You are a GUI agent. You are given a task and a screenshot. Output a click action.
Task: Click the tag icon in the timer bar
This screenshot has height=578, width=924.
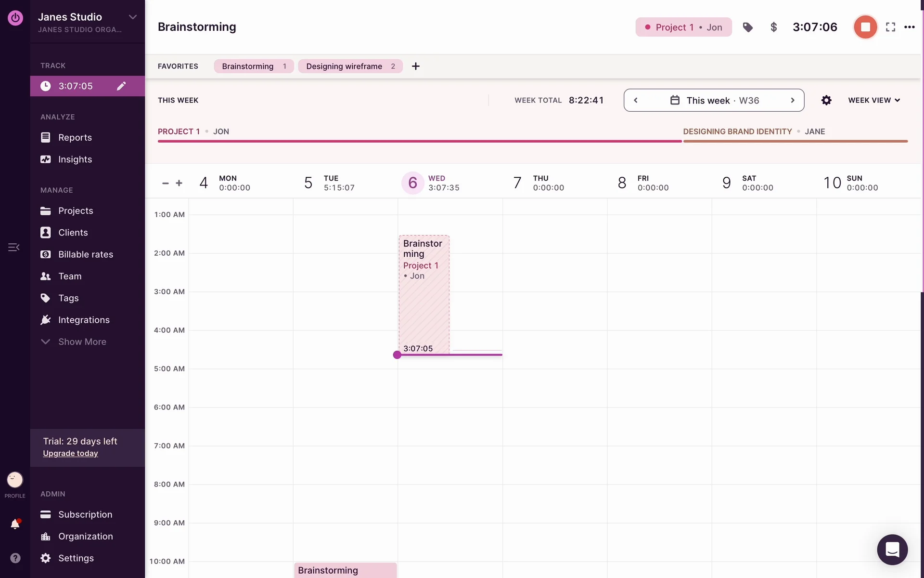pyautogui.click(x=747, y=27)
